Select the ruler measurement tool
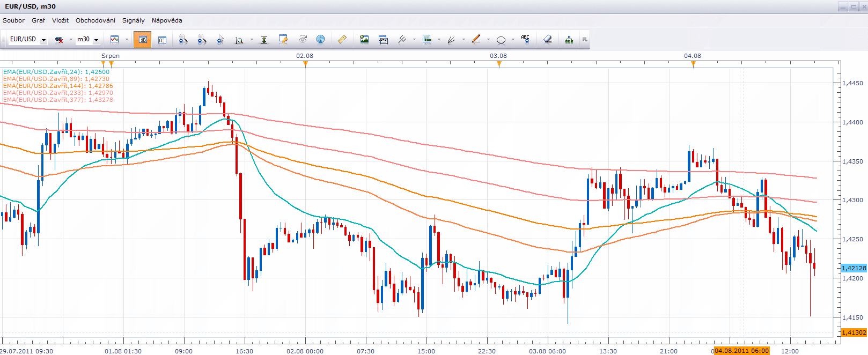Viewport: 868px width, 355px height. [342, 40]
